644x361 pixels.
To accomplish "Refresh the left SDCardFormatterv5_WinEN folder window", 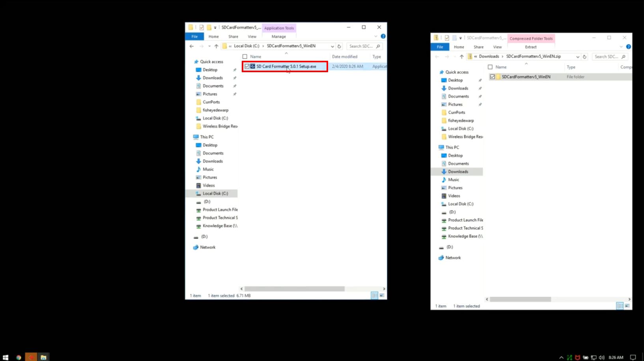I will (x=339, y=46).
